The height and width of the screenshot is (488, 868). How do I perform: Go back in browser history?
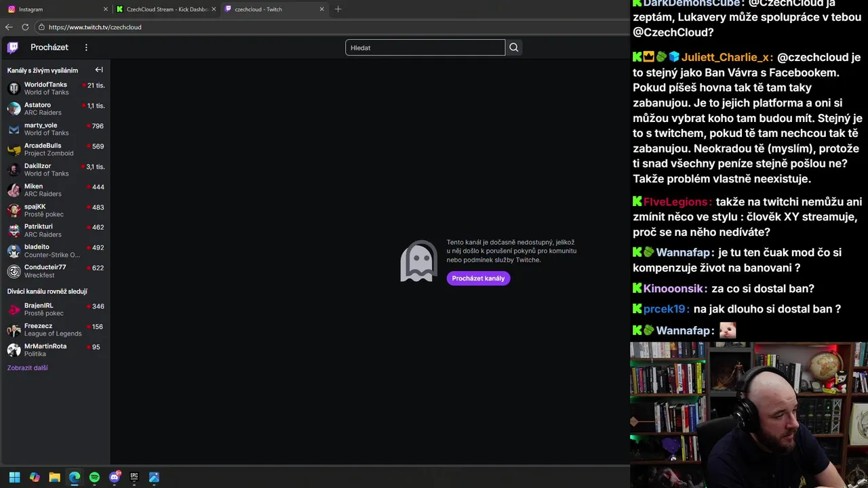(x=9, y=27)
